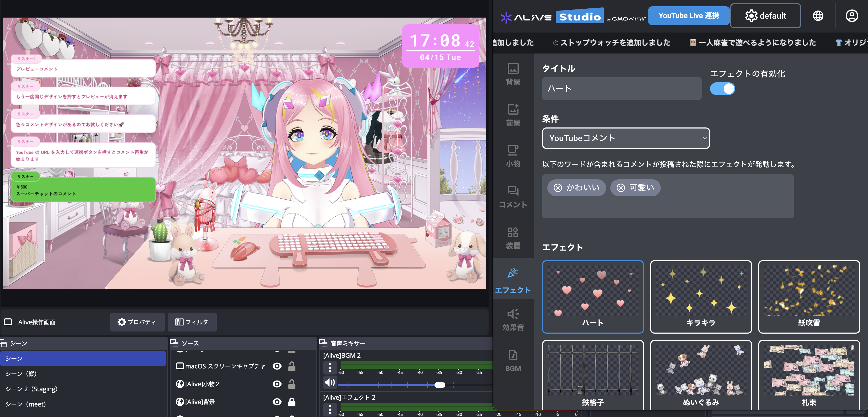Select the ハート effect thumbnail
The height and width of the screenshot is (417, 868).
(x=593, y=297)
